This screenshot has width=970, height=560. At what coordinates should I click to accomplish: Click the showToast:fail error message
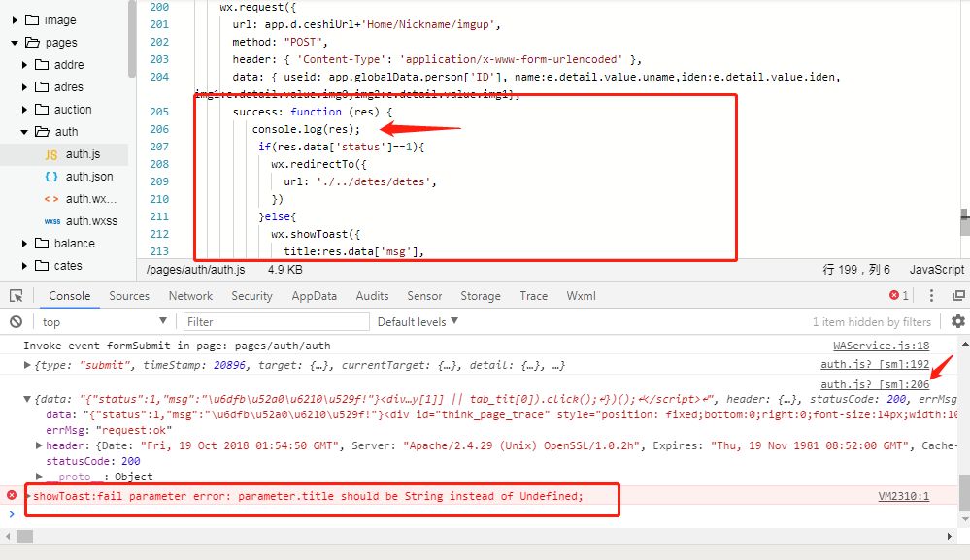[x=308, y=496]
